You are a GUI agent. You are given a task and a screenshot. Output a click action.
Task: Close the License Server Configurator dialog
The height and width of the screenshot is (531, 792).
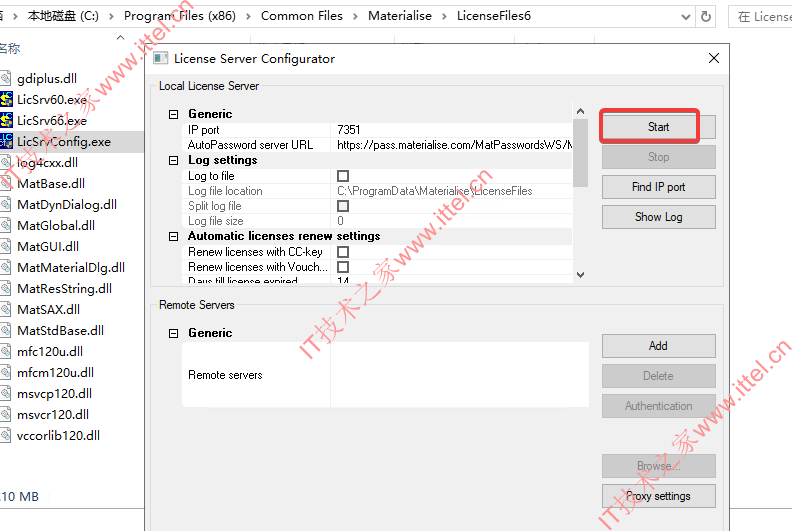[714, 58]
